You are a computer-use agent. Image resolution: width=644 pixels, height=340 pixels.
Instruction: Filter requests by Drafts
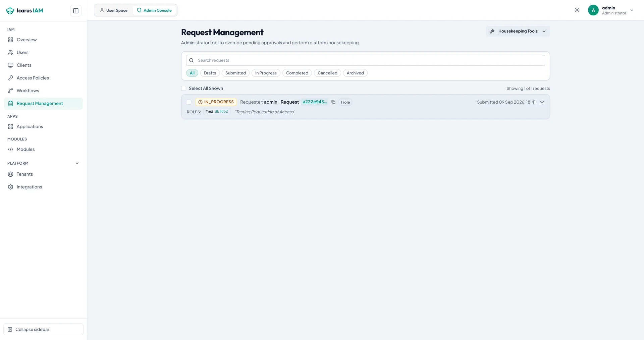click(210, 73)
